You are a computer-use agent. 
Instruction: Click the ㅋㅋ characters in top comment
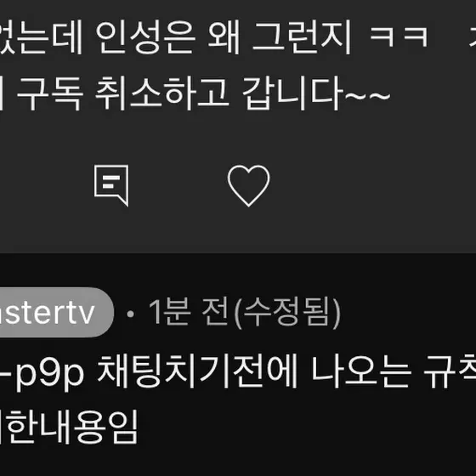coord(399,37)
